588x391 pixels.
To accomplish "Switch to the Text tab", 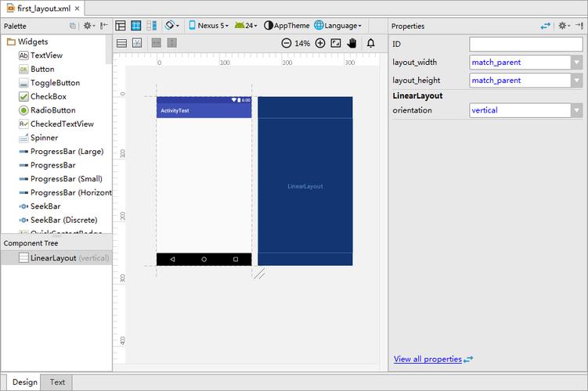I will (x=58, y=382).
